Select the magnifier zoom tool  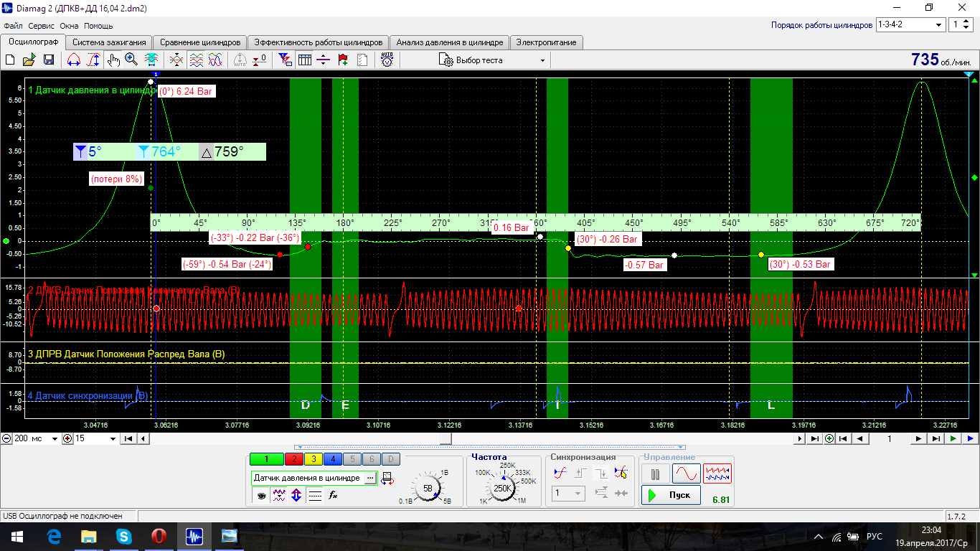(131, 60)
